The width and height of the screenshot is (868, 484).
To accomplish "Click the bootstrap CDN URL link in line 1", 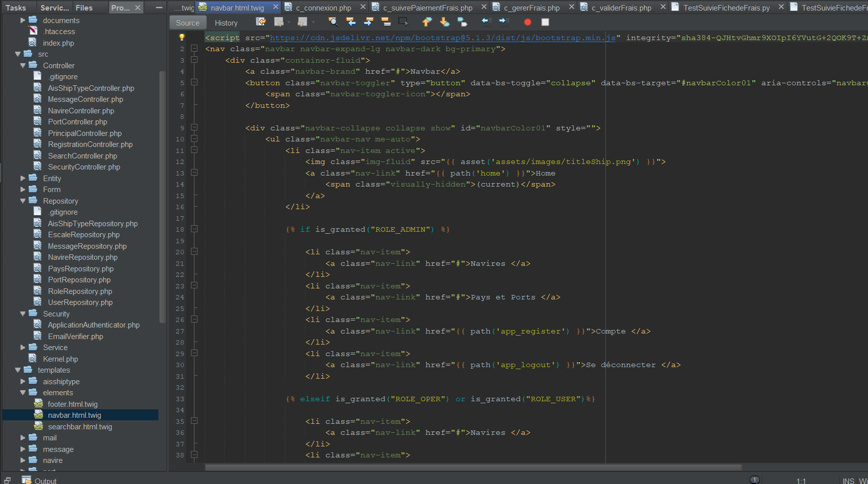I will [443, 38].
